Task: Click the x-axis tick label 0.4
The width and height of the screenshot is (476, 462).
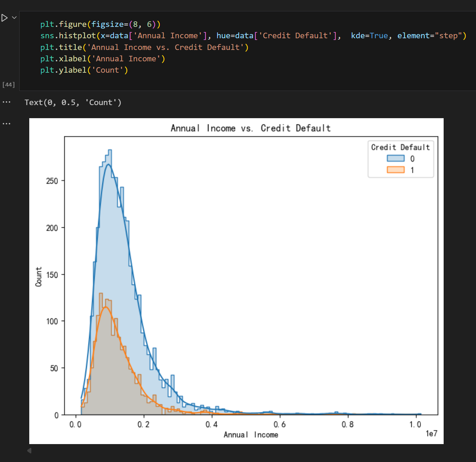Action: pos(212,424)
